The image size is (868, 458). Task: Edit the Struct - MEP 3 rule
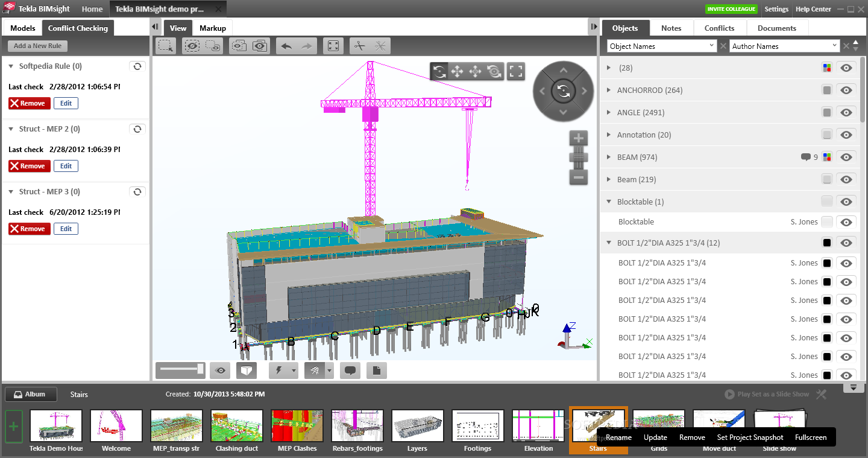(66, 229)
